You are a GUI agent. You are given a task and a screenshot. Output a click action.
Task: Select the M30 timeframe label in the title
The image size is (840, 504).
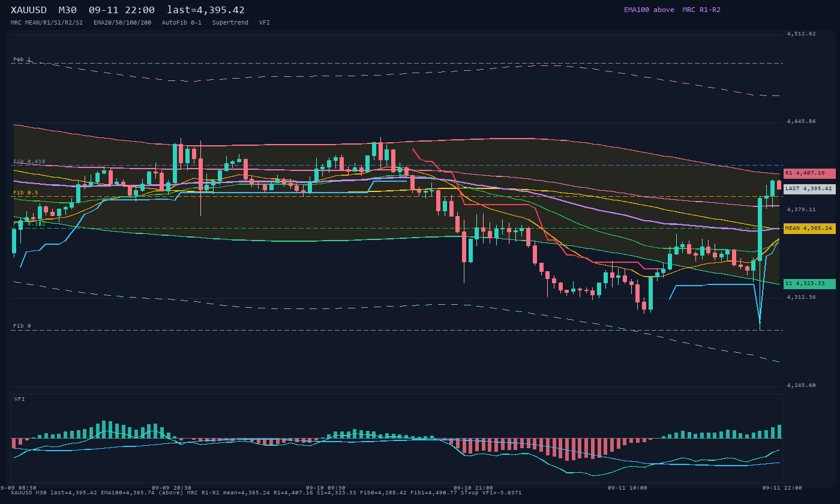[x=68, y=10]
